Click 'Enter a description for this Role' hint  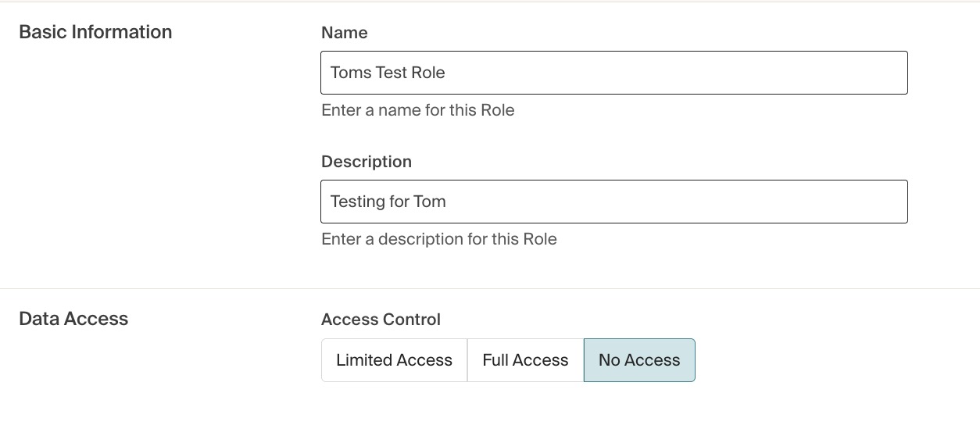(438, 239)
